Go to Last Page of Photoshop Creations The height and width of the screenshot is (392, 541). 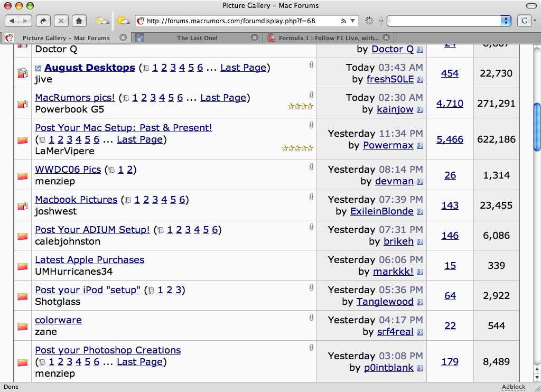[x=139, y=362]
